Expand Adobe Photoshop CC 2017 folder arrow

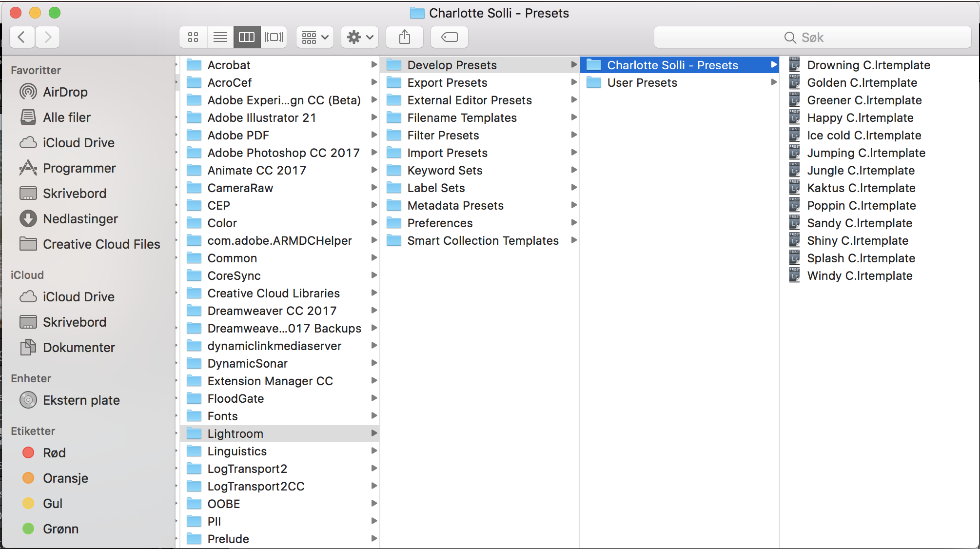(374, 152)
